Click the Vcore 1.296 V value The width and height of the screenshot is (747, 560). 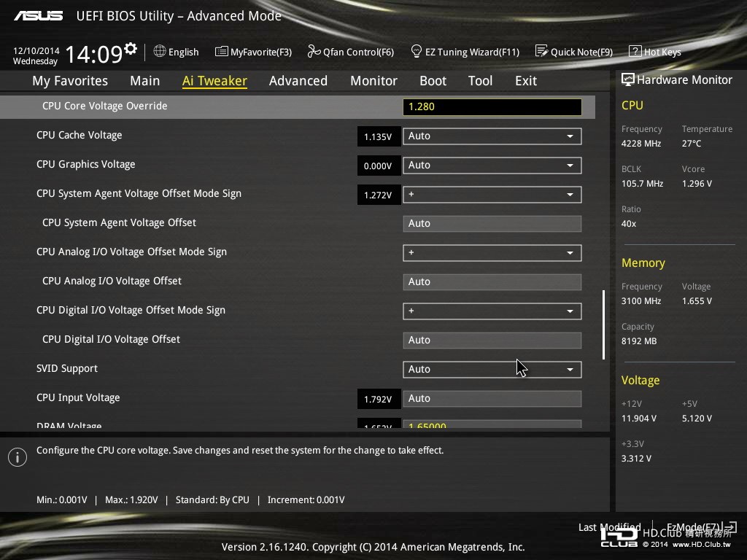(x=697, y=183)
